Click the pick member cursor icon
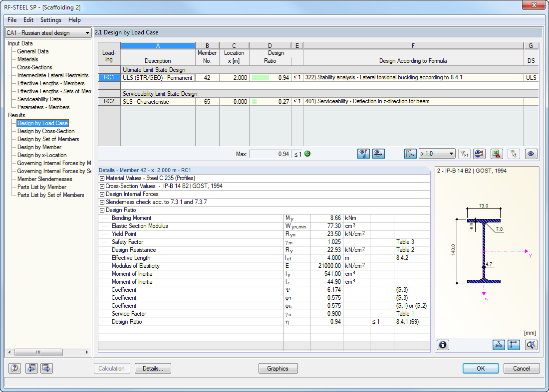Screen dimensions: 549x392 (x=514, y=154)
